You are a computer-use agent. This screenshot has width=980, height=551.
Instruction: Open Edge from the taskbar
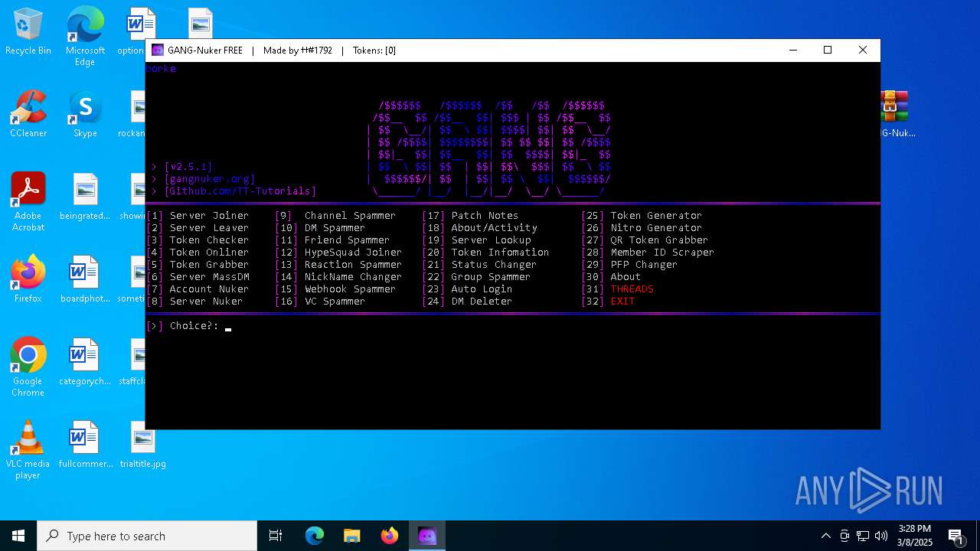[315, 536]
